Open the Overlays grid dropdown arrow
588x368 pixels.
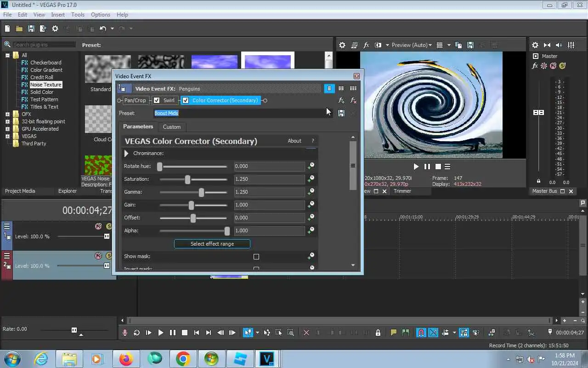(x=449, y=45)
